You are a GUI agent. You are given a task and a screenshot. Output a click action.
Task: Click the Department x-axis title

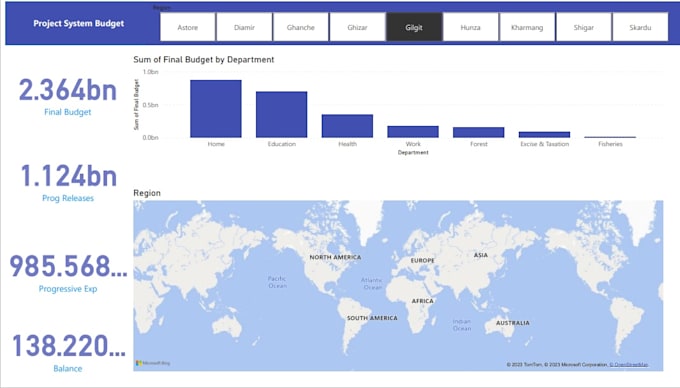click(413, 153)
